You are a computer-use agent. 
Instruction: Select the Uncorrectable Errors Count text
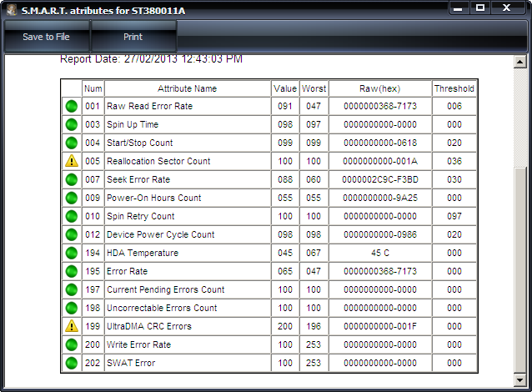coord(162,308)
